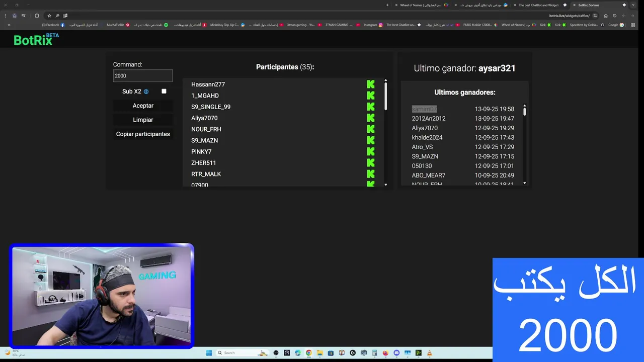
Task: Click up arrow of participants list scrollbar
Action: pyautogui.click(x=386, y=80)
